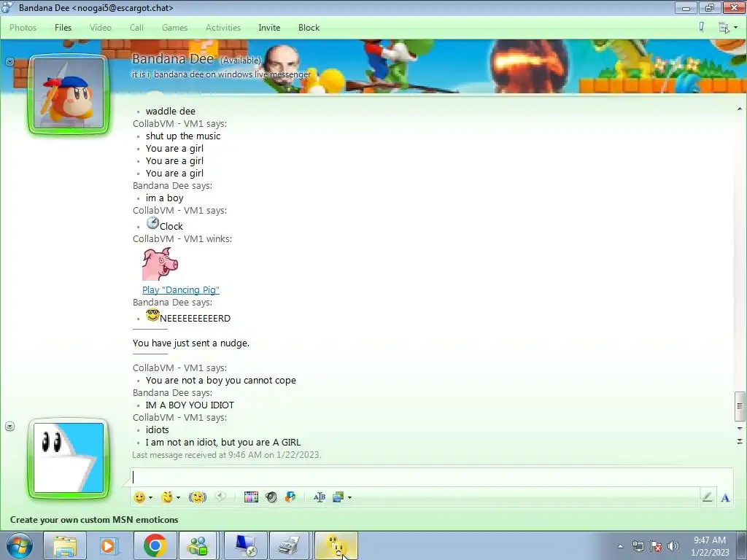Open Windows Explorer from the taskbar

pos(65,545)
